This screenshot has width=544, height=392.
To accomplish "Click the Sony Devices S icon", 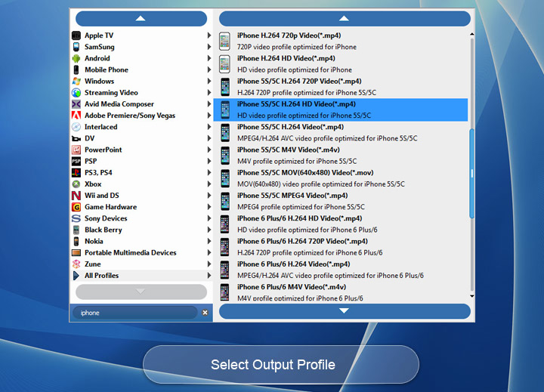I will 76,218.
